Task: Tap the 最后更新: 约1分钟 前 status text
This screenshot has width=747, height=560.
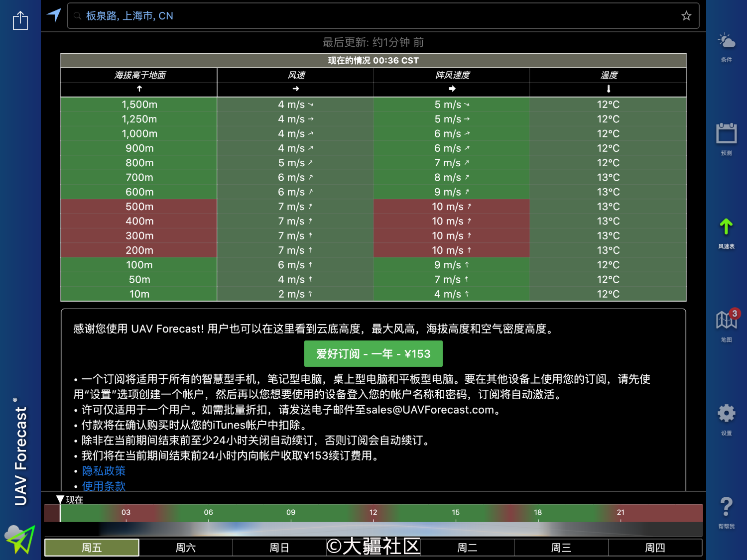Action: 373,42
